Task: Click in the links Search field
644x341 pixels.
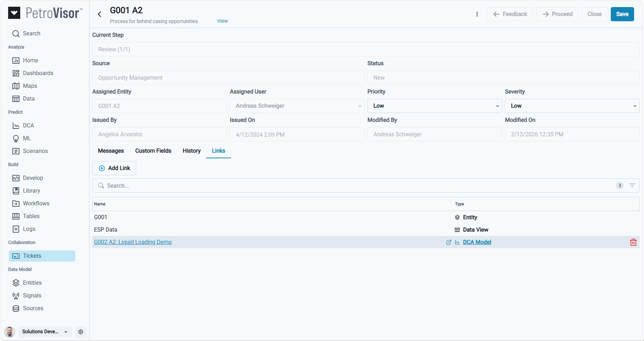Action: 354,186
